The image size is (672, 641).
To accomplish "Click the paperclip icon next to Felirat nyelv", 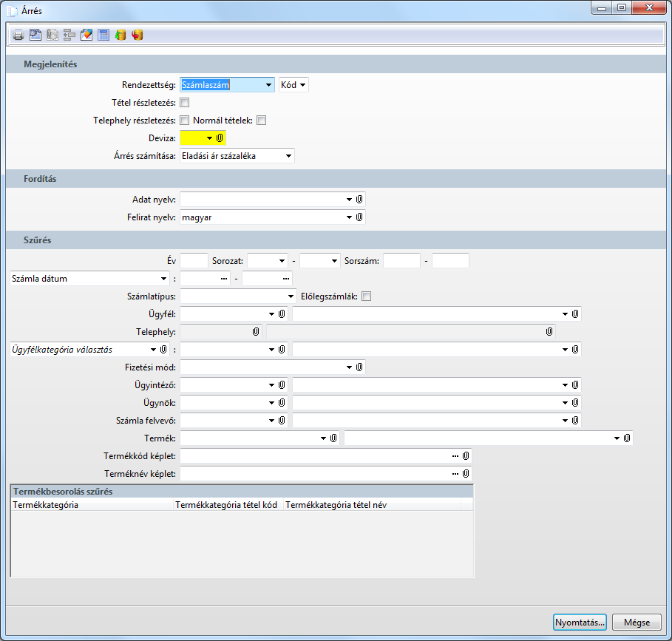I will 359,217.
